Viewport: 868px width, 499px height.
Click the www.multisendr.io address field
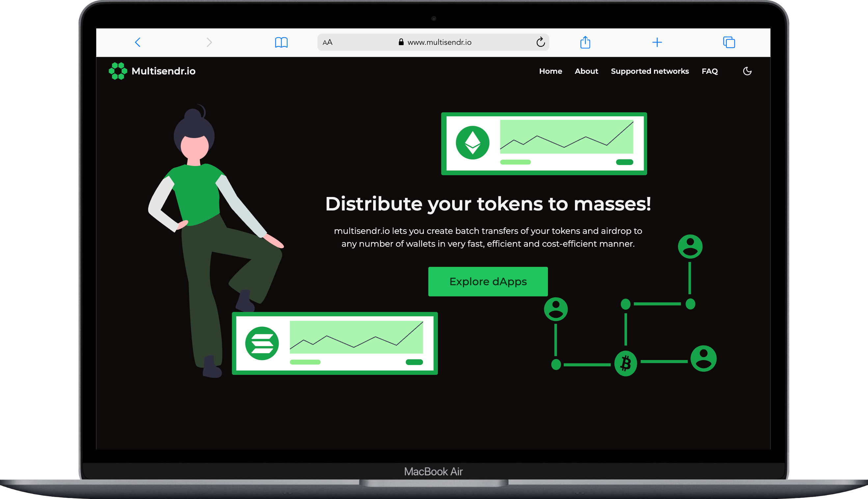click(x=439, y=42)
